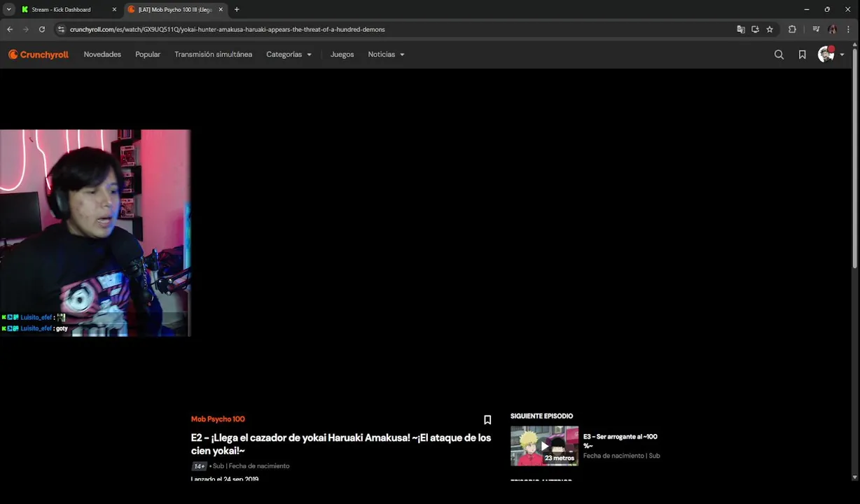Click the Crunchyroll account avatar
860x504 pixels.
click(x=826, y=55)
